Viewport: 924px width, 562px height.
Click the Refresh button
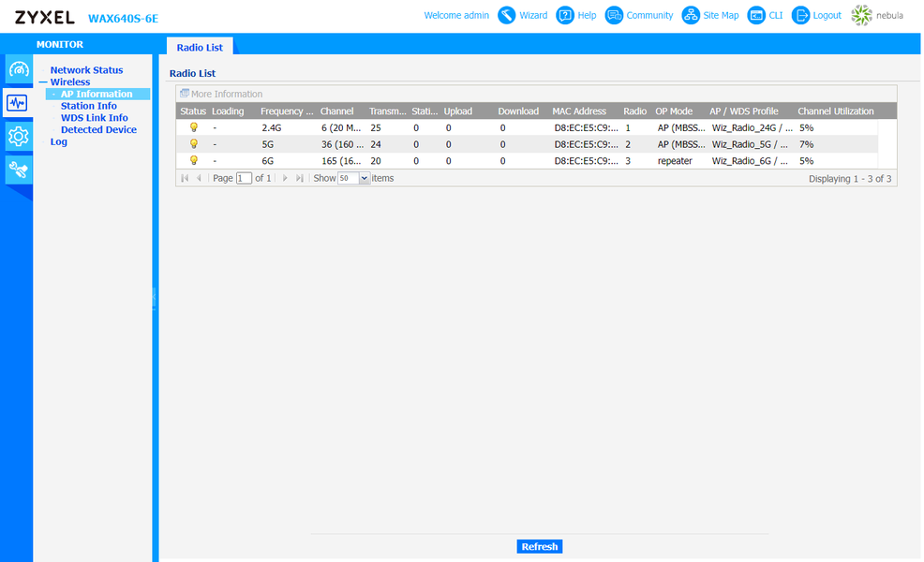[x=539, y=547]
